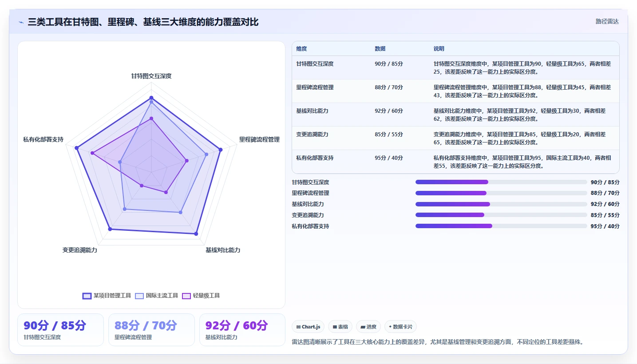Screen dimensions: 637x364
Task: Click the 88分 / 70分 stat card
Action: pyautogui.click(x=151, y=330)
